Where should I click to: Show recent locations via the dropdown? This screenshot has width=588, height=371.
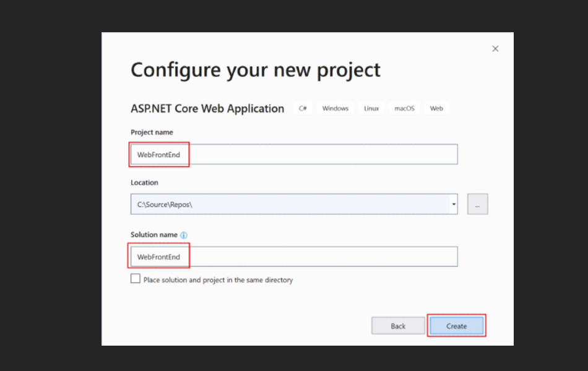click(x=453, y=203)
